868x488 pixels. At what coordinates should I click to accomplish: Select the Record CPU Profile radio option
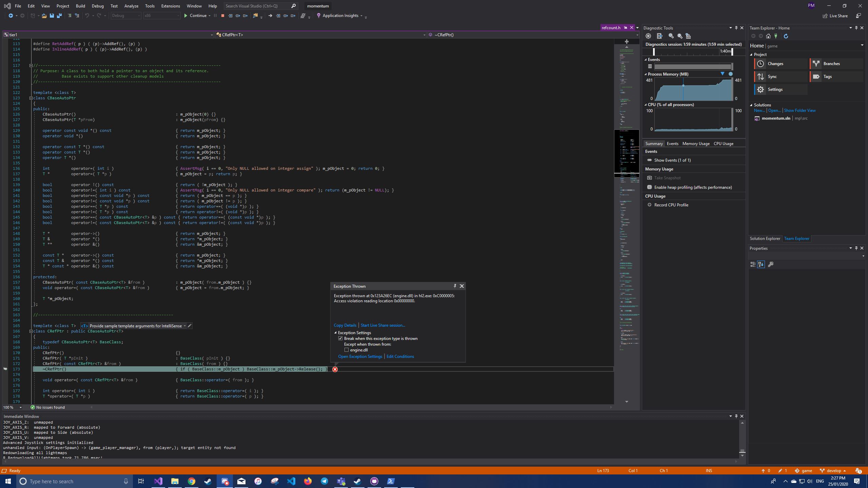click(x=650, y=205)
